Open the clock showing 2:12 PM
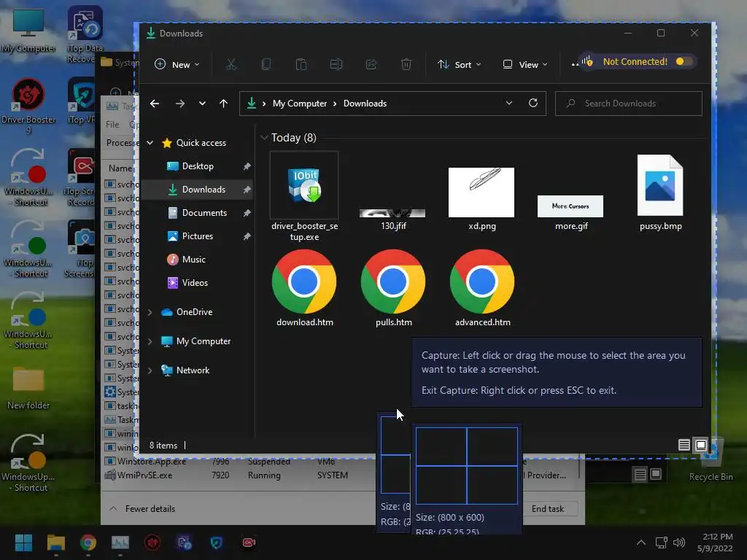Viewport: 747px width, 560px height. pyautogui.click(x=716, y=542)
